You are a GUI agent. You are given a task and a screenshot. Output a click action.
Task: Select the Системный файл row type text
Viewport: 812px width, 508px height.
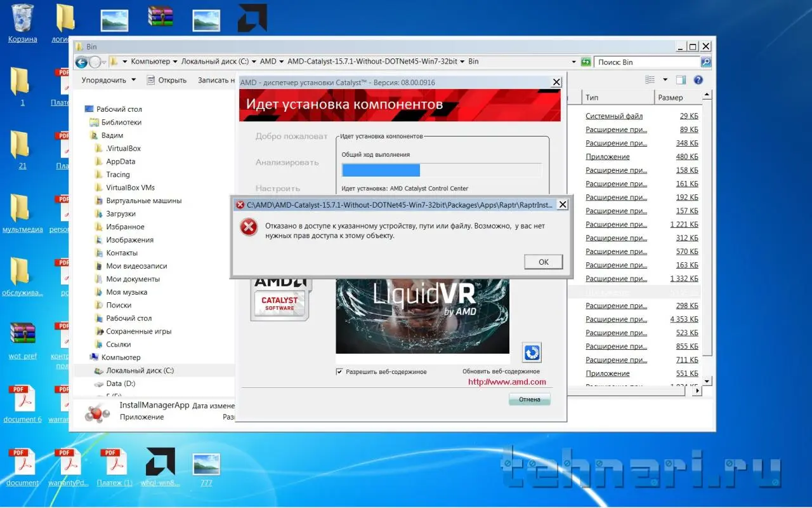pos(614,116)
